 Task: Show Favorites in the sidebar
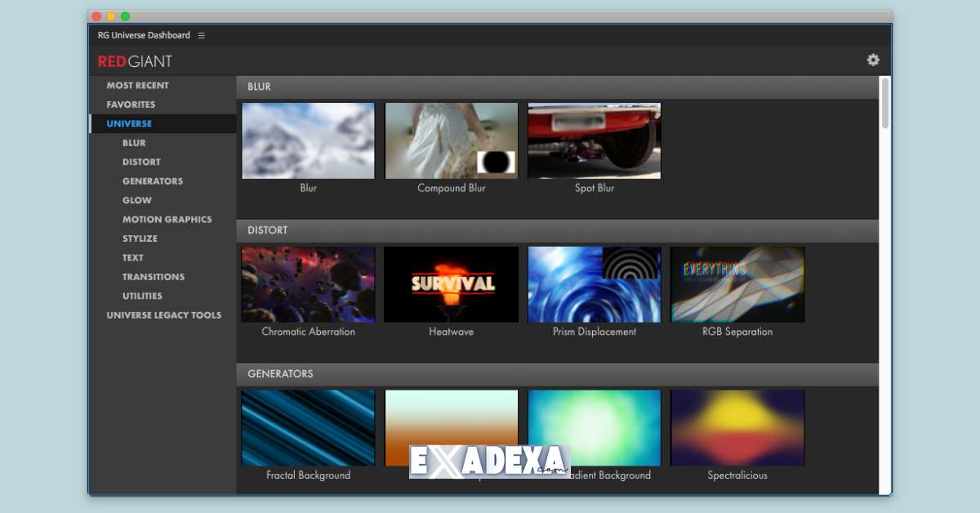pyautogui.click(x=131, y=105)
